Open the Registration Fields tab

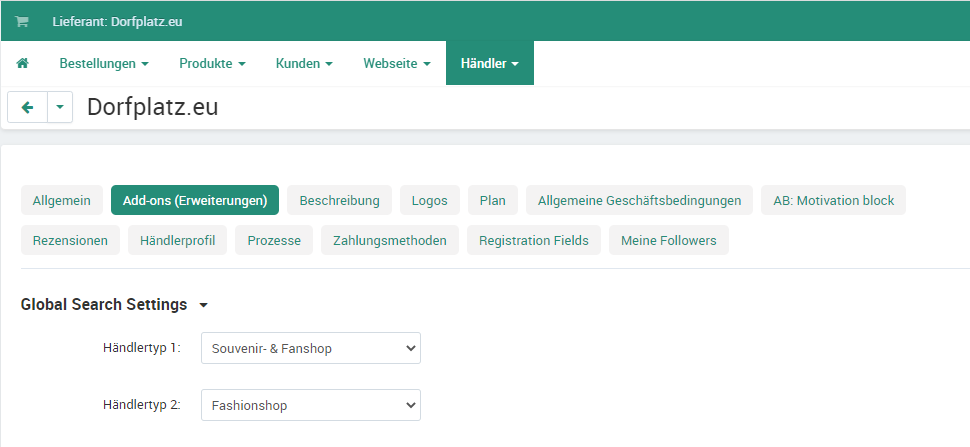point(534,240)
